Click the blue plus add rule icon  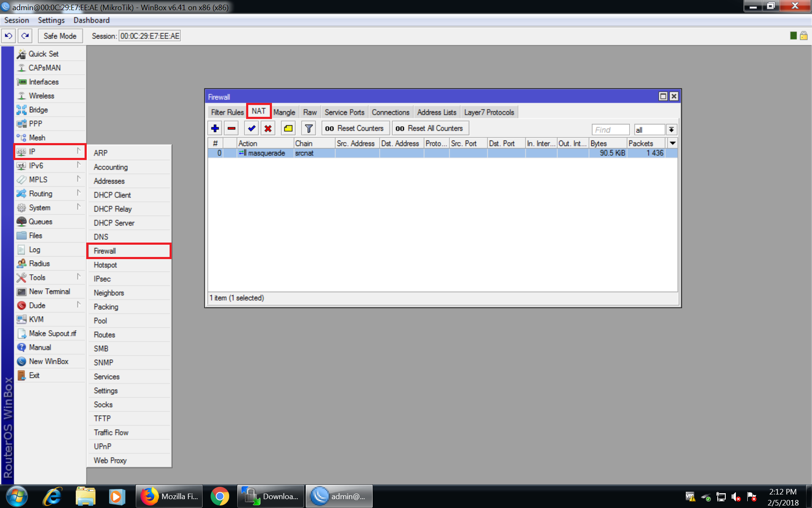coord(215,128)
